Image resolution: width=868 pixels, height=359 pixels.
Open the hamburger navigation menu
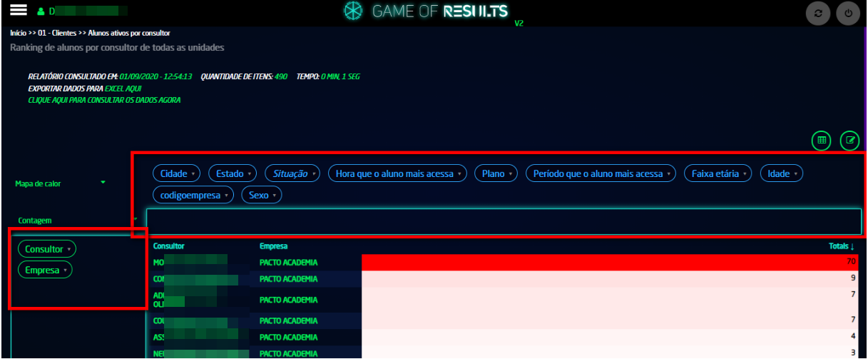pyautogui.click(x=19, y=11)
